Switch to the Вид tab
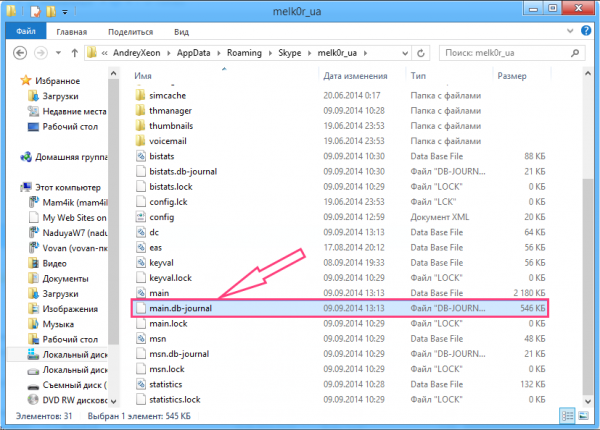This screenshot has height=430, width=600. [181, 32]
